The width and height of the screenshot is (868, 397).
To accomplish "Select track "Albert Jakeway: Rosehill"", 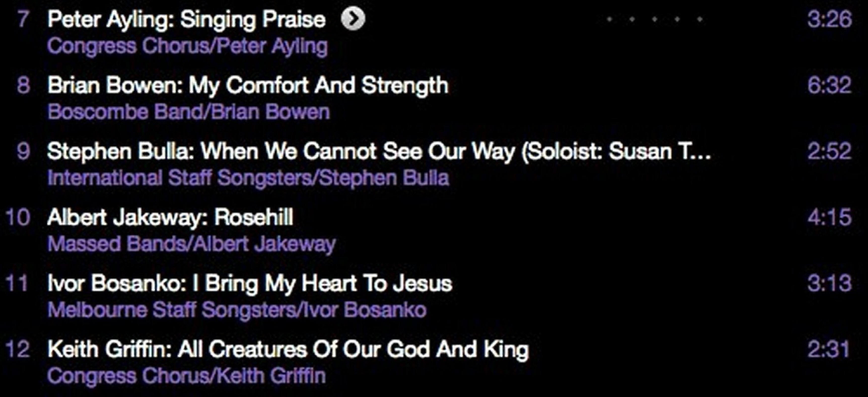I will point(170,217).
